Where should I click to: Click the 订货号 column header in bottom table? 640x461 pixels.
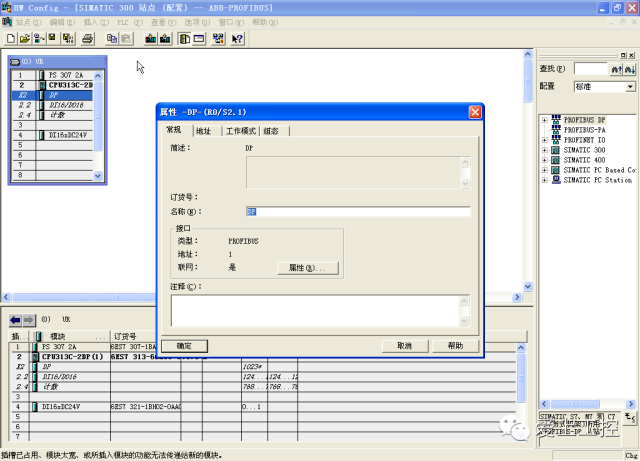[133, 336]
